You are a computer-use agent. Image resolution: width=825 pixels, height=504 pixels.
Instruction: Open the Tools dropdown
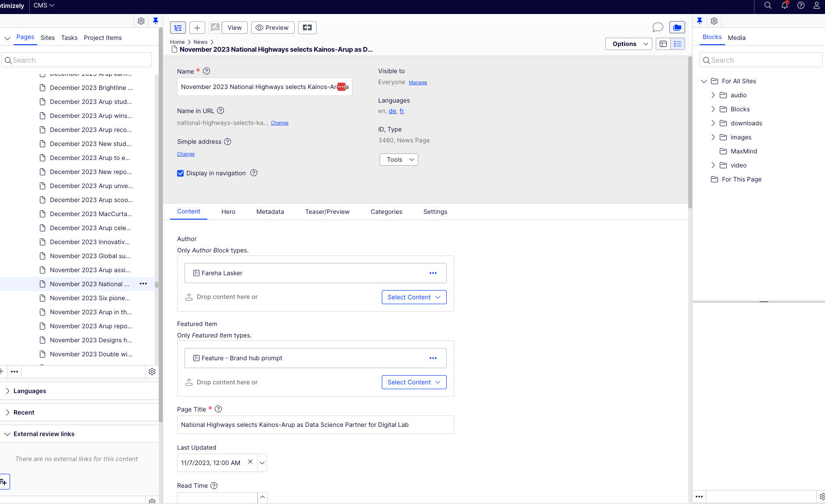click(399, 160)
